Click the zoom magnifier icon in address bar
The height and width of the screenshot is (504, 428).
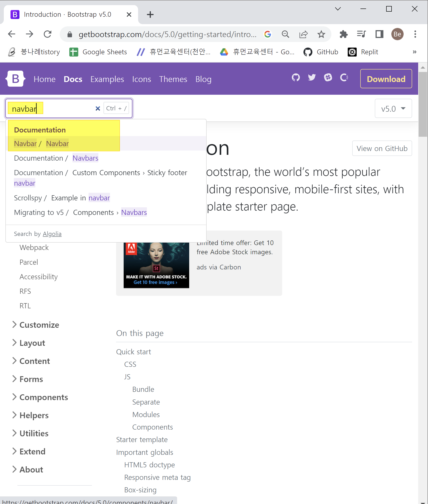[x=285, y=34]
